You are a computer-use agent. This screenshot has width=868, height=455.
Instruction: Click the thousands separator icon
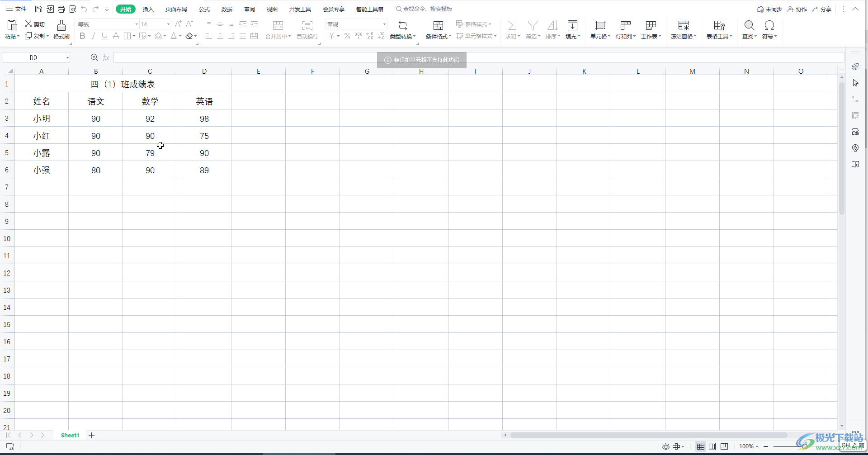pos(359,36)
